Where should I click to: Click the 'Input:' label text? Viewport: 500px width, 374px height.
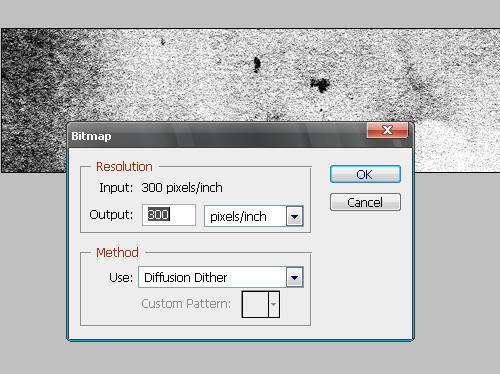click(116, 188)
